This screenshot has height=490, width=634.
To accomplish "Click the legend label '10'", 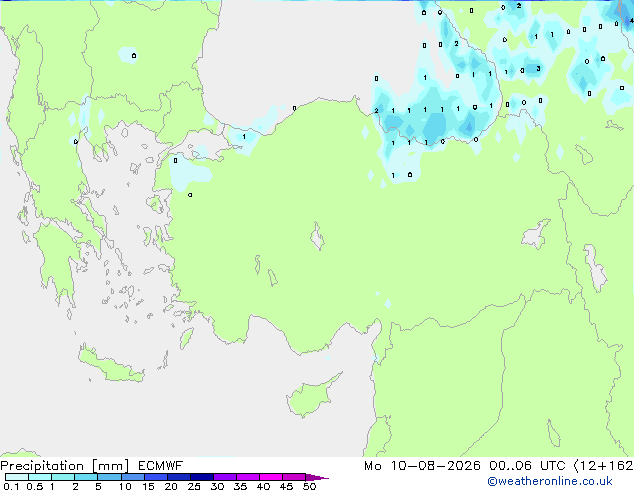I will pos(125,486).
